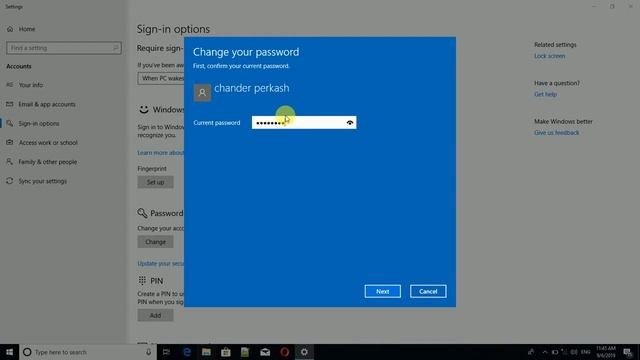Click the Cortana microphone icon
The height and width of the screenshot is (360, 640).
(149, 352)
